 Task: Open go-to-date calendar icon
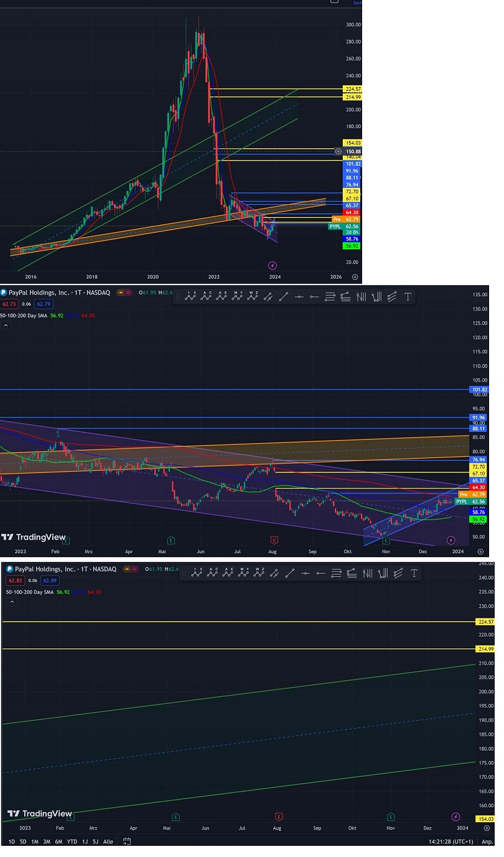tap(127, 841)
